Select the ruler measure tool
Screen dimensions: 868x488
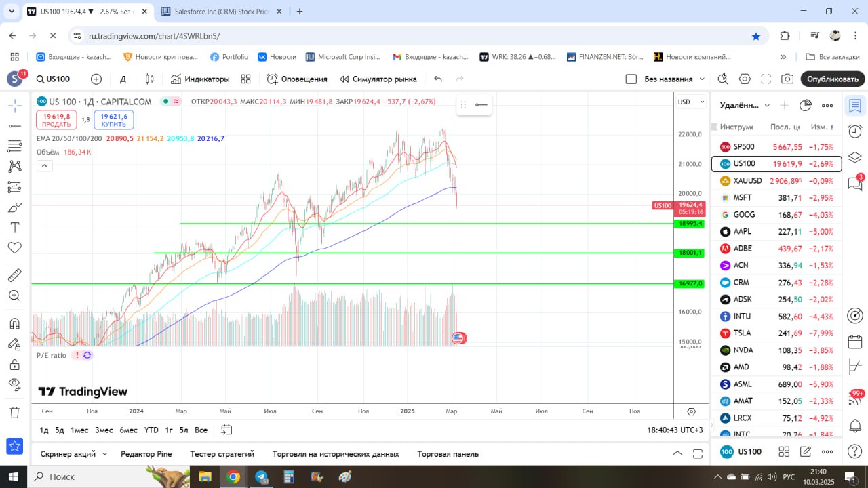point(14,275)
